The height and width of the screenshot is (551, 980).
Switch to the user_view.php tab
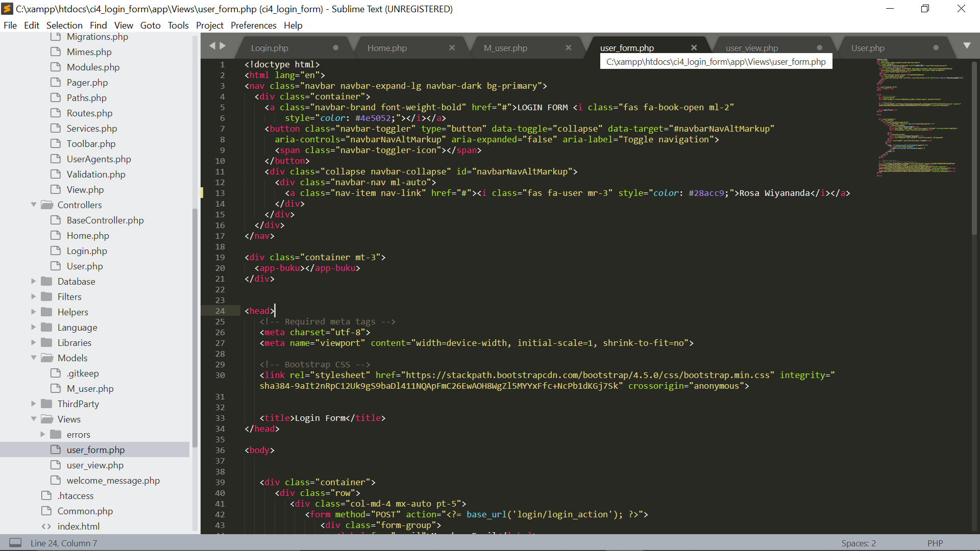point(752,48)
